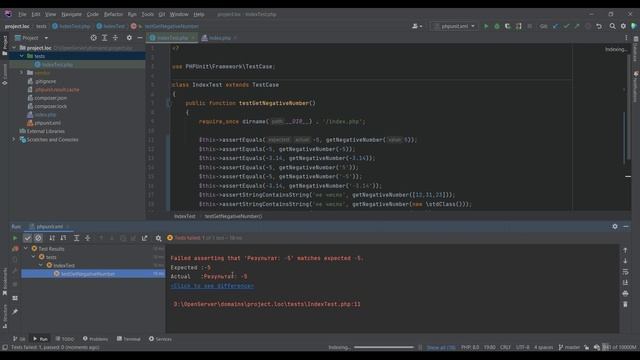Export test results icon in Run toolbar

point(144,238)
